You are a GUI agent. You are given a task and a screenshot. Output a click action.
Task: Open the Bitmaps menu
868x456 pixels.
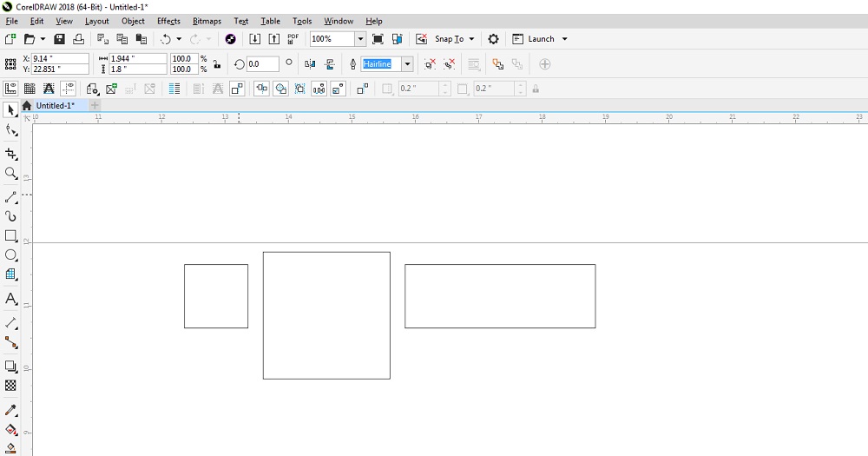click(x=207, y=21)
